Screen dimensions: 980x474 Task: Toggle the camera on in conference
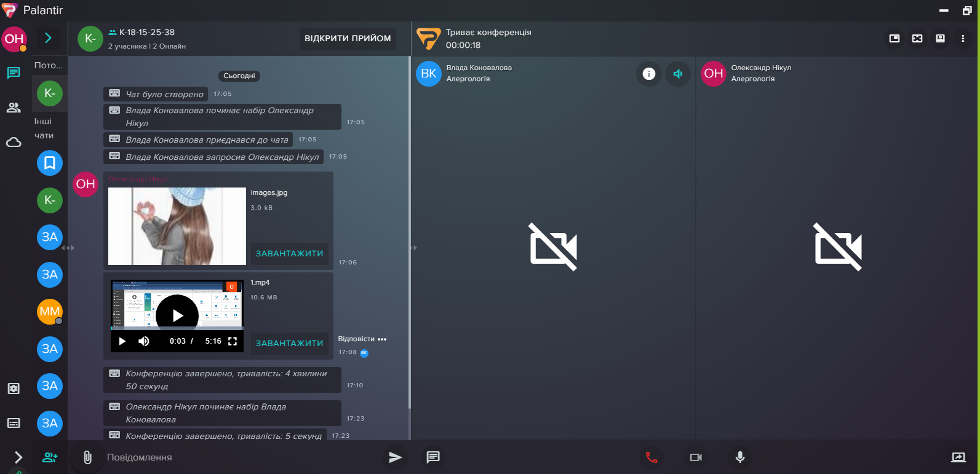click(696, 457)
